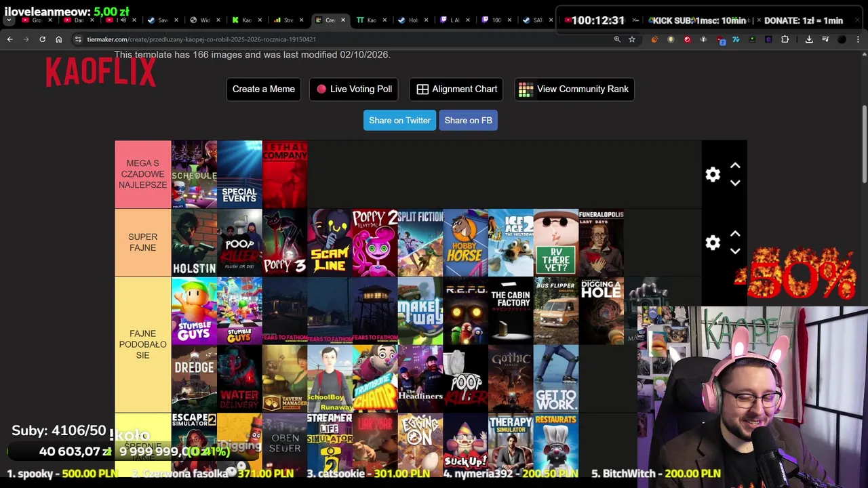
Task: Click SUPER FAJNE tier label
Action: click(x=142, y=243)
